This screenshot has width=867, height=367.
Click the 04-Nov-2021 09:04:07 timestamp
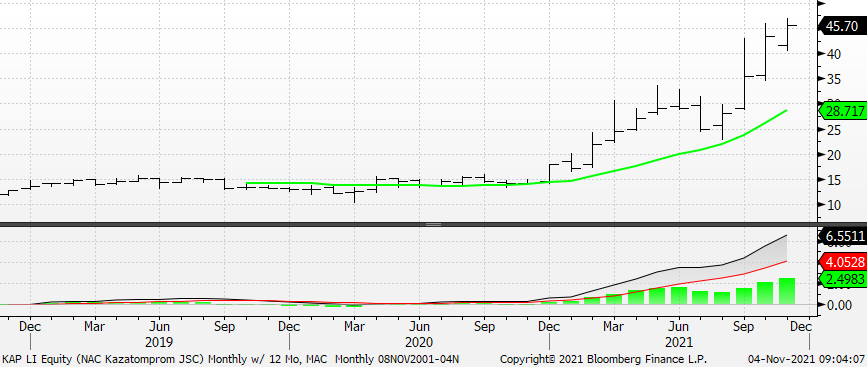tap(807, 358)
